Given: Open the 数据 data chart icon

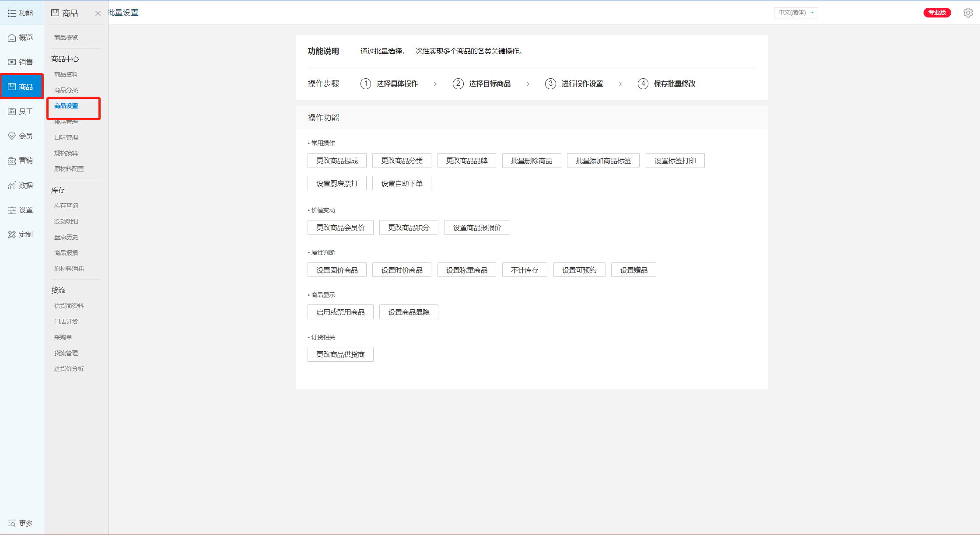Looking at the screenshot, I should (12, 185).
